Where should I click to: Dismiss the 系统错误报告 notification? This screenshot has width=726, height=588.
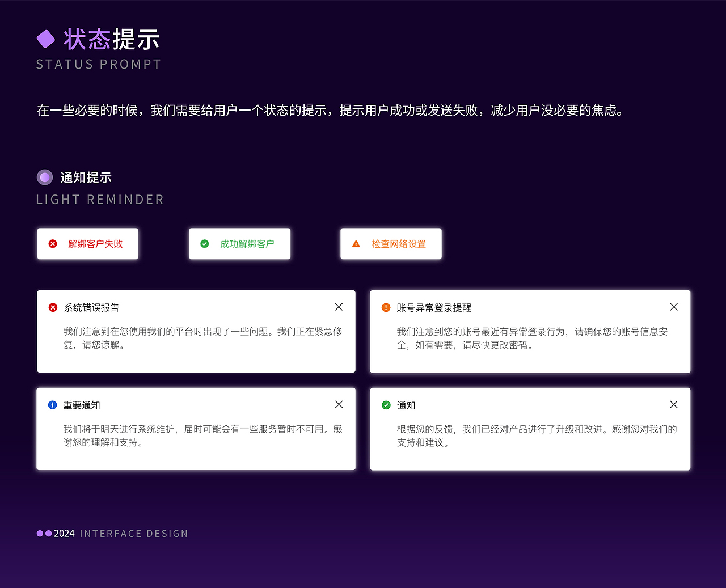coord(339,307)
